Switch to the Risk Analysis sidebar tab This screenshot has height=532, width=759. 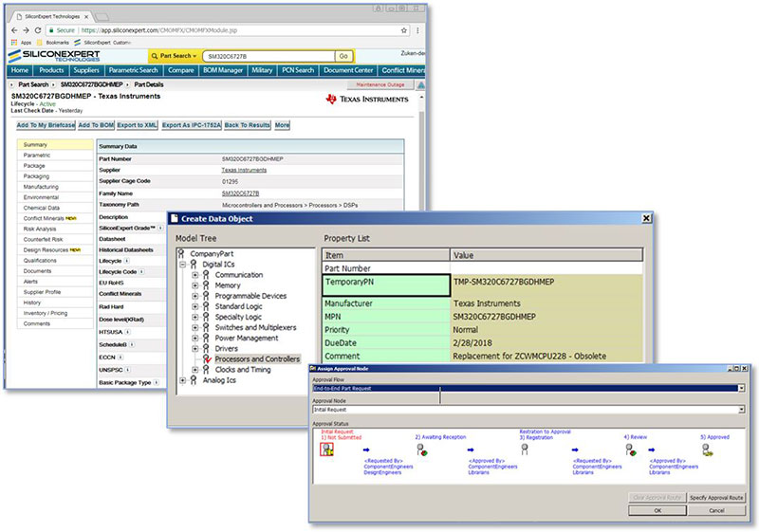pyautogui.click(x=41, y=228)
